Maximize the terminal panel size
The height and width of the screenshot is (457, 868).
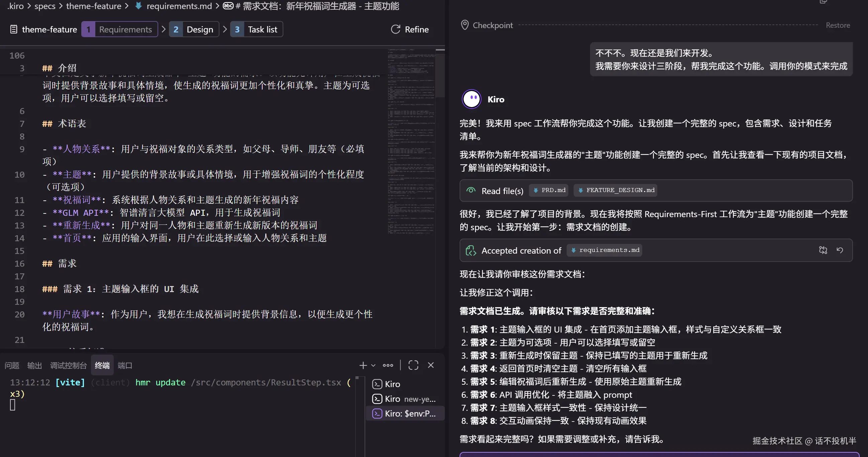[x=413, y=365]
